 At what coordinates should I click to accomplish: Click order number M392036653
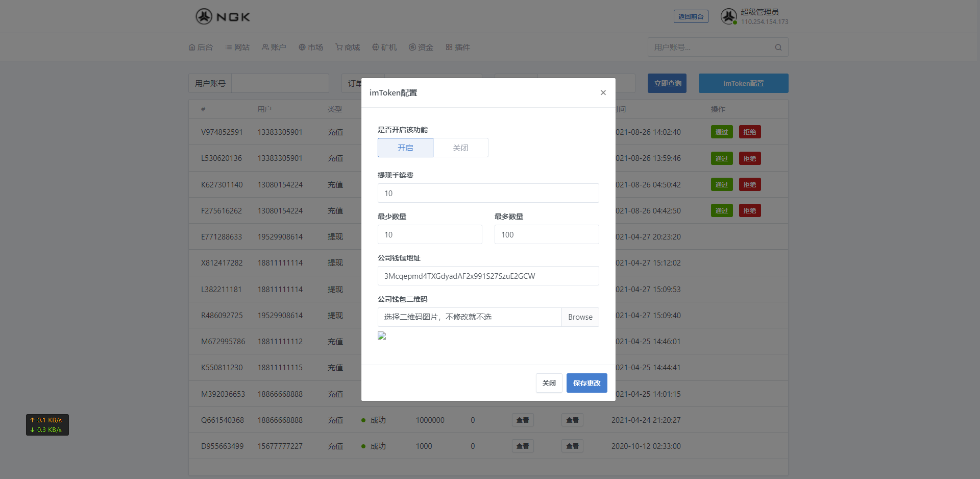(x=223, y=394)
